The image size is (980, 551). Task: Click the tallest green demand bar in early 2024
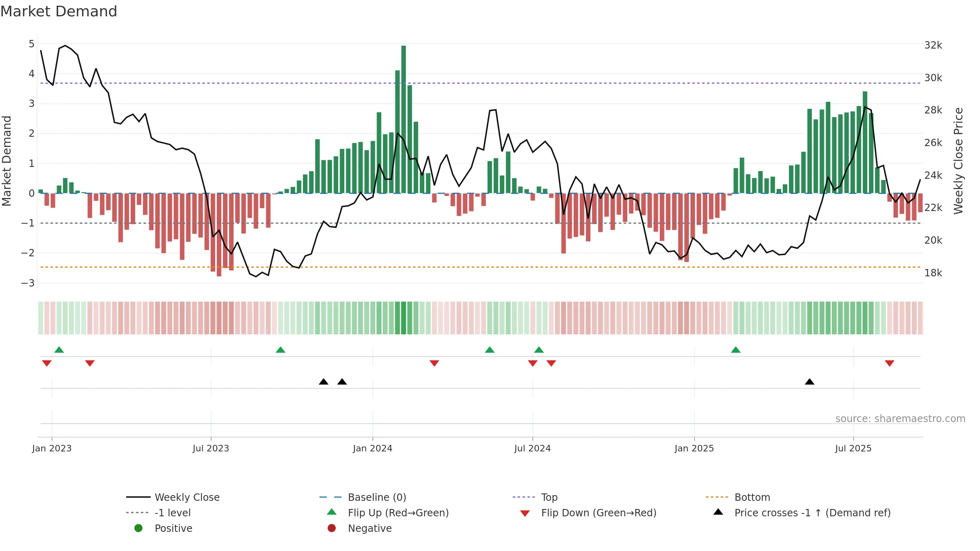(x=403, y=119)
